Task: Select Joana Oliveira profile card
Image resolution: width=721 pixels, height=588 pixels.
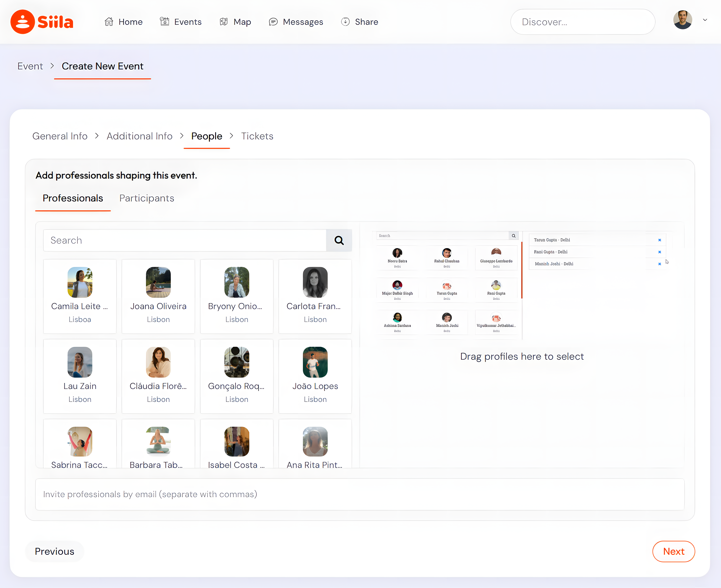Action: [158, 296]
